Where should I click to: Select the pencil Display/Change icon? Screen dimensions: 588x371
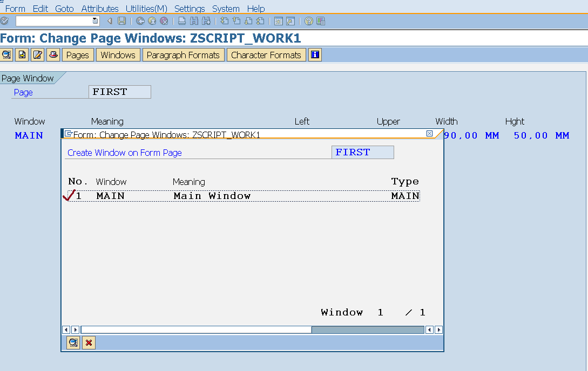point(37,54)
